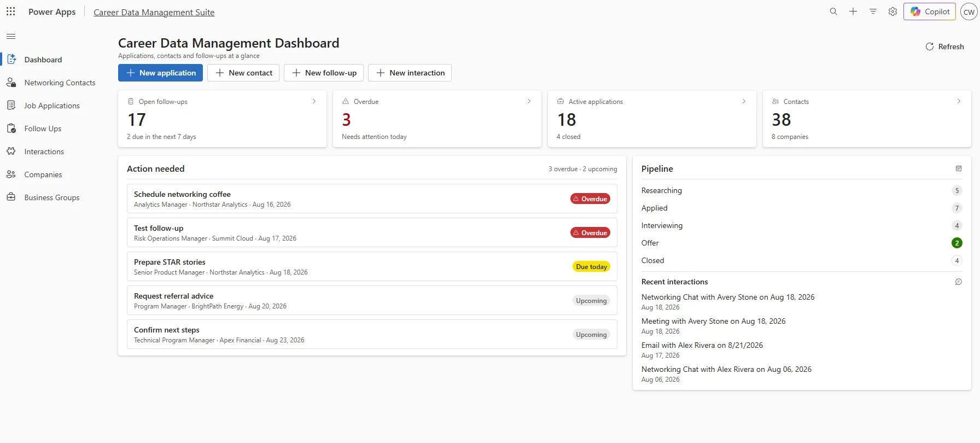Click the 38 contacts number
The image size is (980, 443).
[x=781, y=119]
